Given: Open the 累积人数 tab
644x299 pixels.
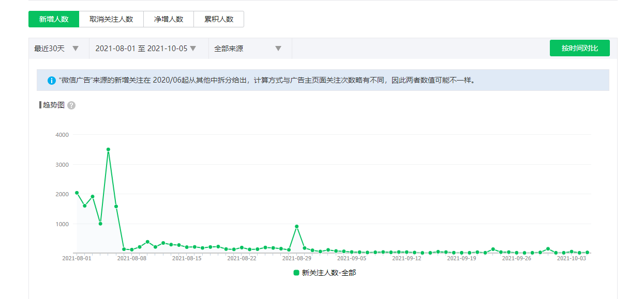Looking at the screenshot, I should 219,19.
